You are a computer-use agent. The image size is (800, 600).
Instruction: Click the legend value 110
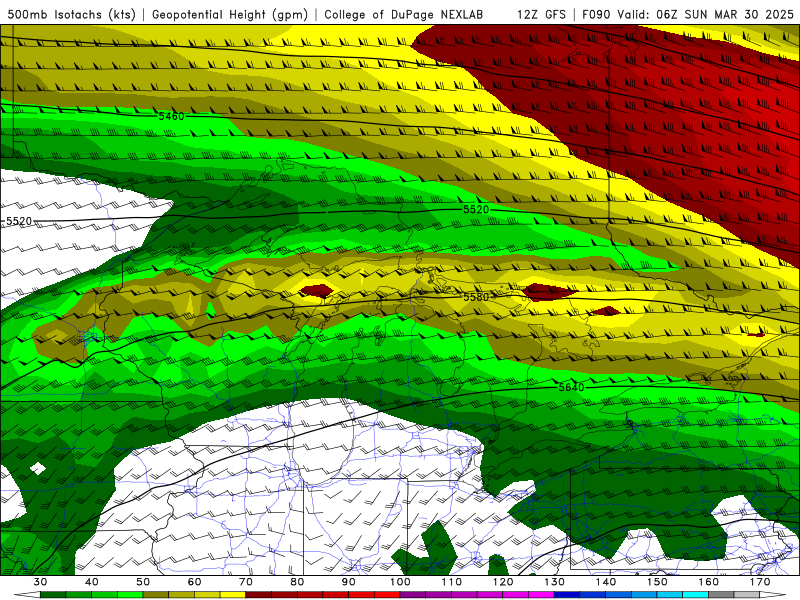point(452,582)
